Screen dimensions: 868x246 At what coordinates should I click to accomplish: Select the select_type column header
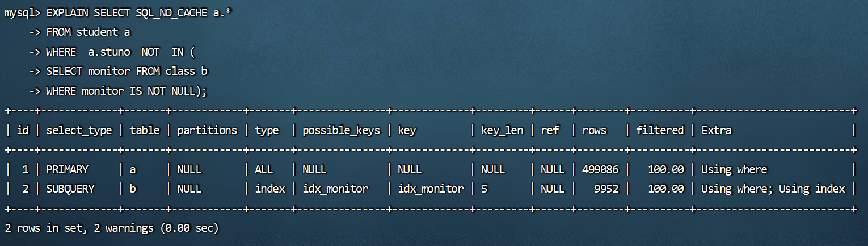click(79, 130)
